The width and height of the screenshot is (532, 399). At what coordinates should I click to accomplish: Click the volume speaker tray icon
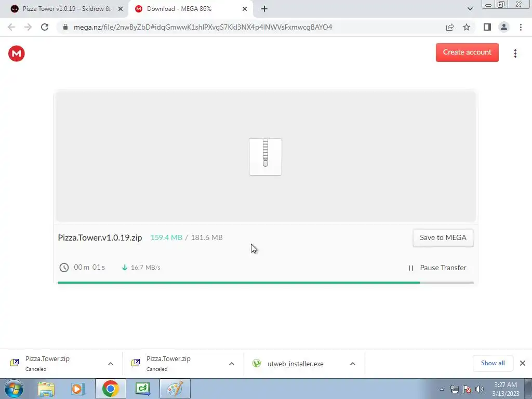479,389
